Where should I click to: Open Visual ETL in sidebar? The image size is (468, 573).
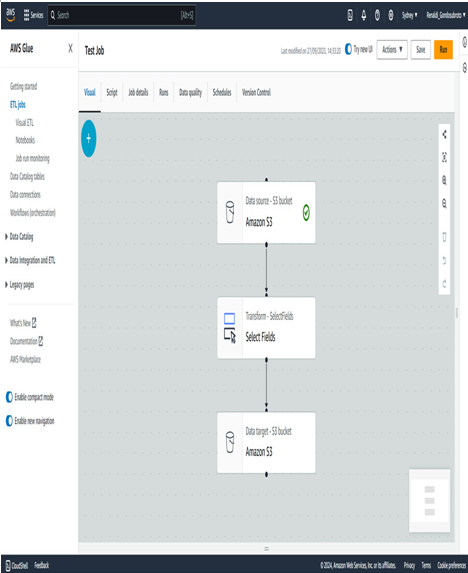(24, 122)
